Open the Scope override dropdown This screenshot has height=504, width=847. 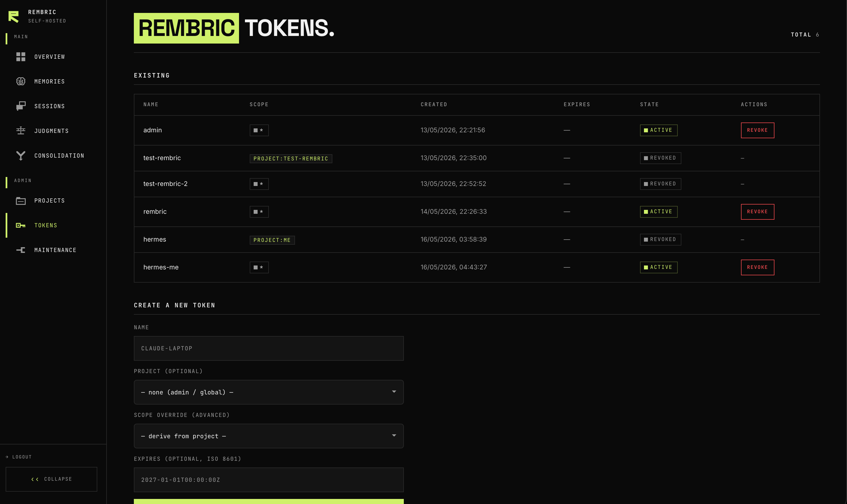[269, 436]
